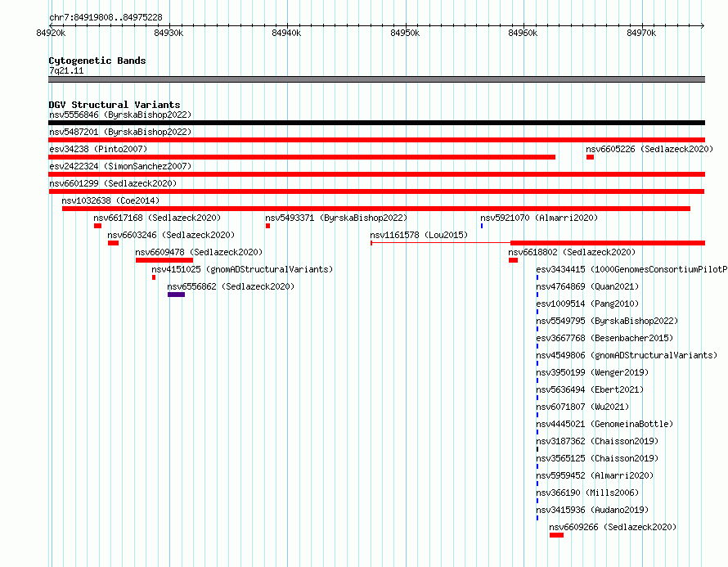This screenshot has height=567, width=728.
Task: Open esv3667768 (Besenbacher2015) variant label
Action: coord(604,338)
